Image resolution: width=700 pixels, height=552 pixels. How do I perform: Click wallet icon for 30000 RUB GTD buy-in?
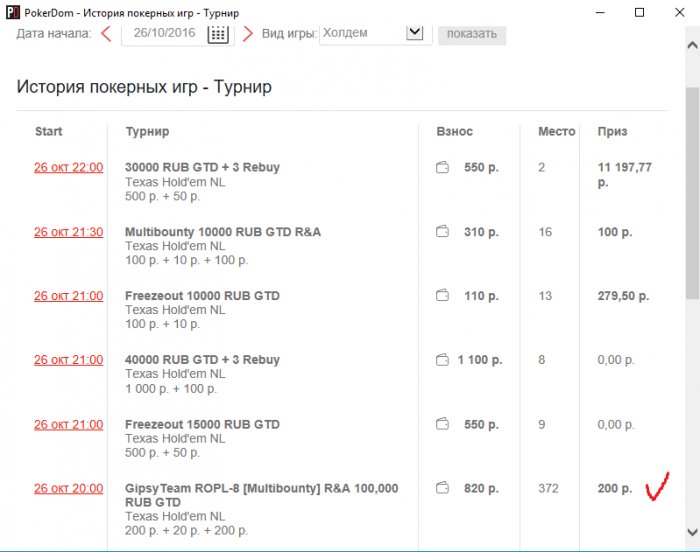[x=442, y=168]
